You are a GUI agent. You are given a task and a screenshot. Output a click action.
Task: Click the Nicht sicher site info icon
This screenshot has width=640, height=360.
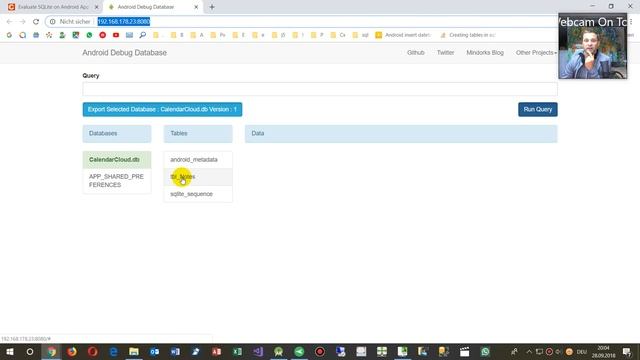click(53, 22)
